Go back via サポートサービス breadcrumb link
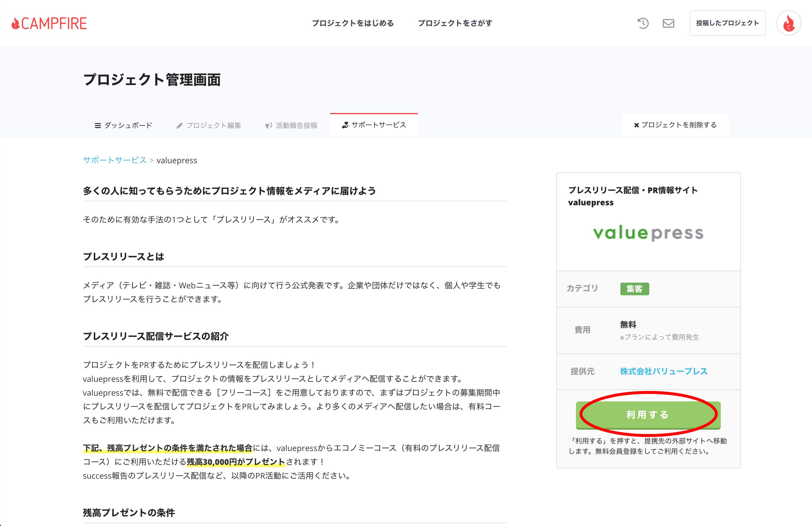 click(x=115, y=160)
